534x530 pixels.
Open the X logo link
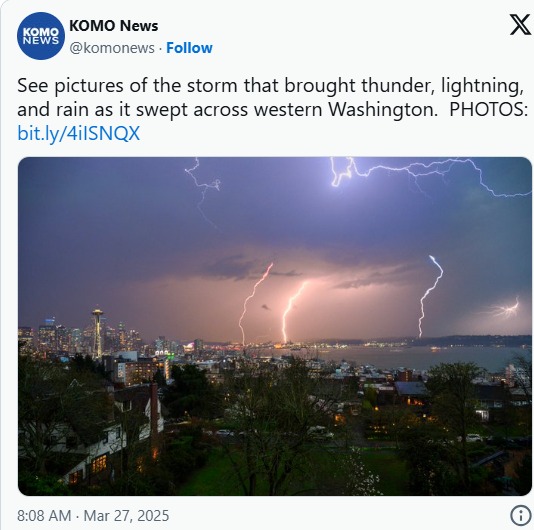point(520,24)
